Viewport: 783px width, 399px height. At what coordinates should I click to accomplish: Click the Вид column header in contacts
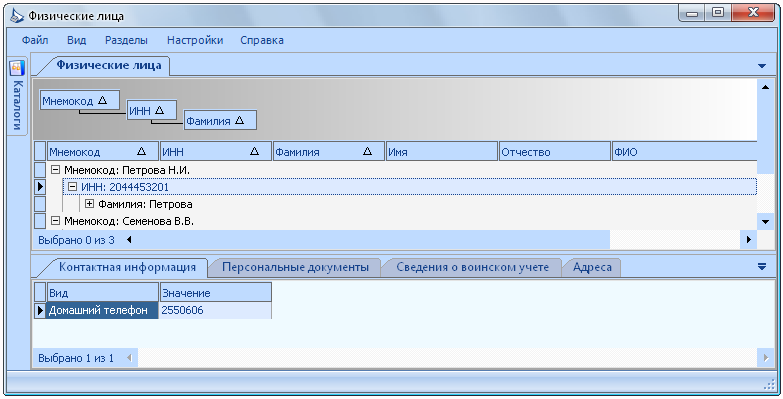click(x=103, y=292)
